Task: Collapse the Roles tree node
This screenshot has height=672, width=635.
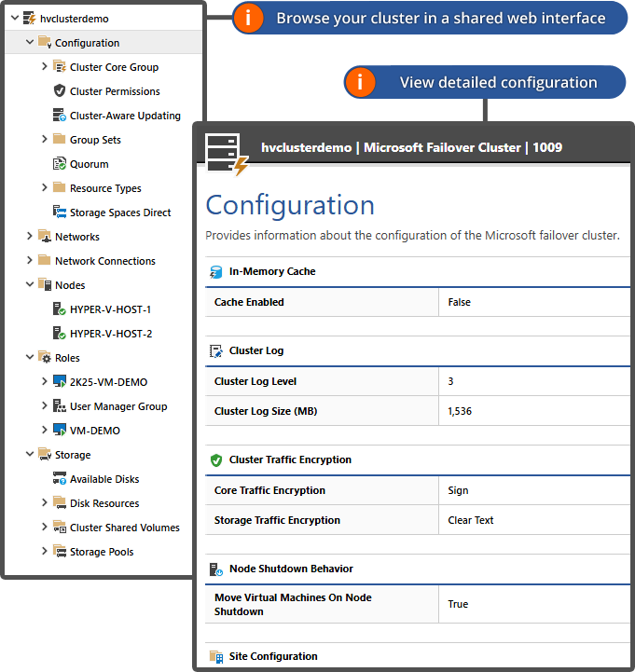Action: (x=30, y=357)
